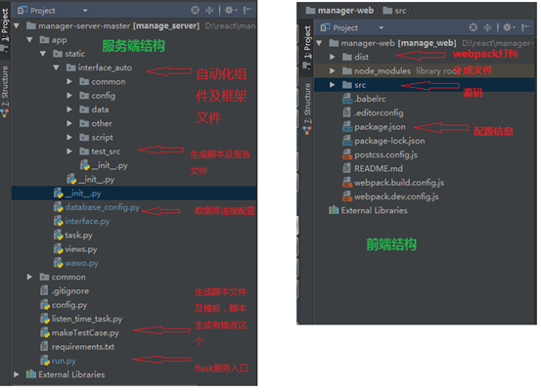541x392 pixels.
Task: Select wawo.py file
Action: 76,263
